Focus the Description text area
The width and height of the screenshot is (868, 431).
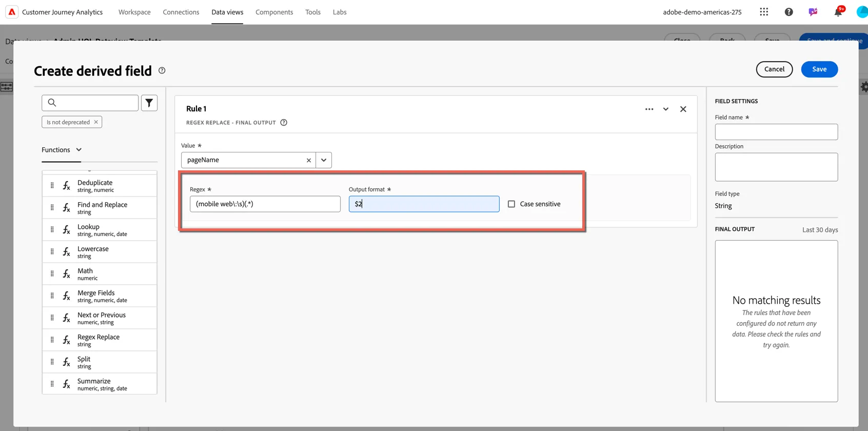[776, 167]
